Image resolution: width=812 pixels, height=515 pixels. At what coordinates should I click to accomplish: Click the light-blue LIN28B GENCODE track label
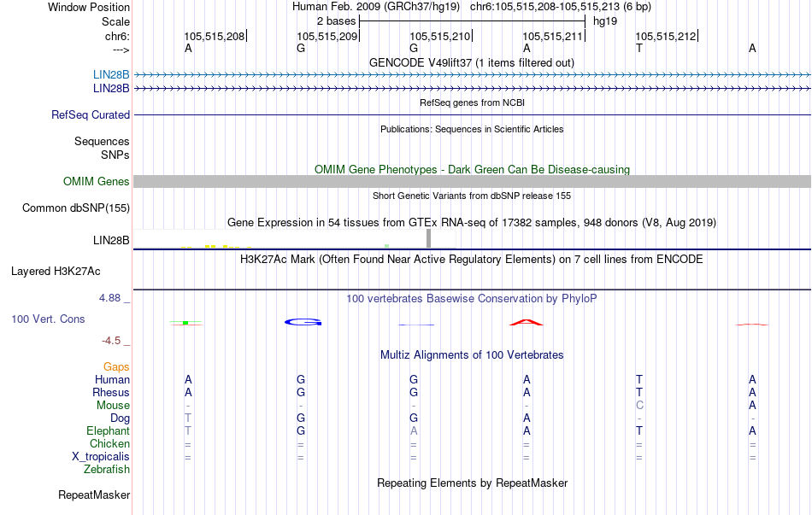pyautogui.click(x=111, y=75)
